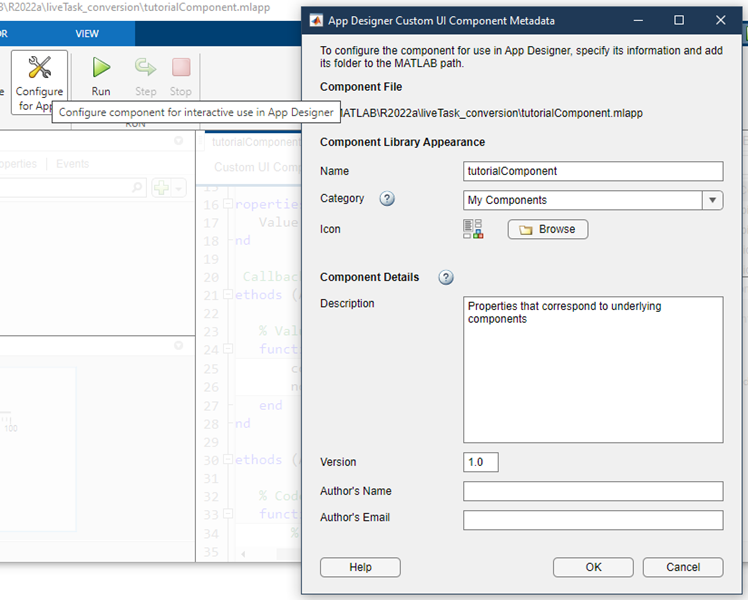Minimize the Metadata dialog window

pos(638,21)
